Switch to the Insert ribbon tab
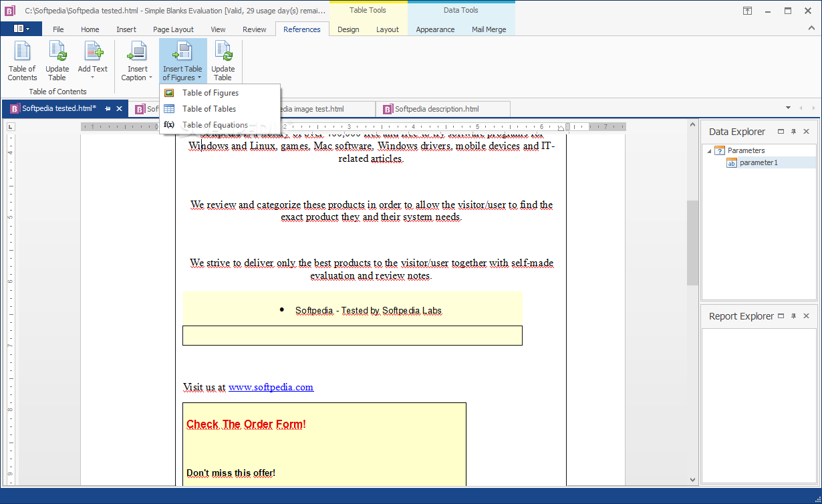Screen dimensions: 822x504 click(126, 29)
